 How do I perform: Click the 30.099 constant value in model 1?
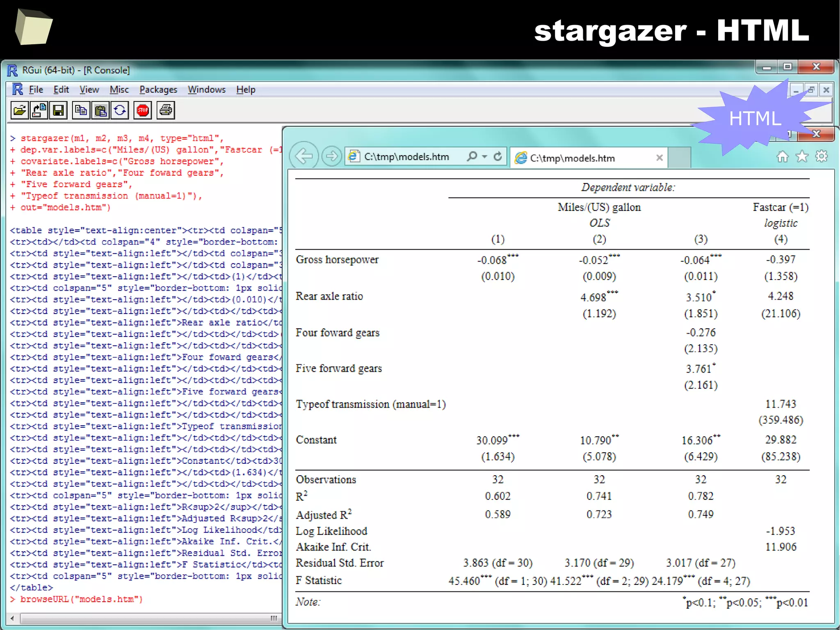498,440
